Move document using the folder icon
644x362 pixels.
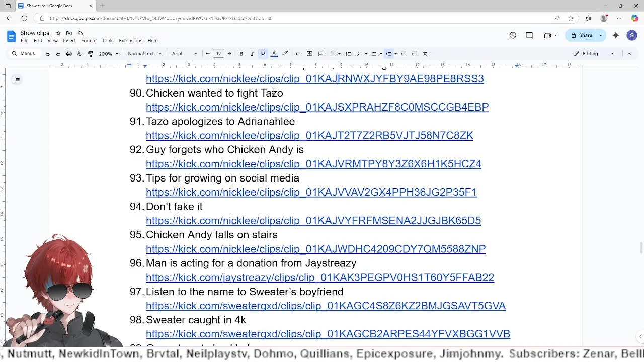69,33
